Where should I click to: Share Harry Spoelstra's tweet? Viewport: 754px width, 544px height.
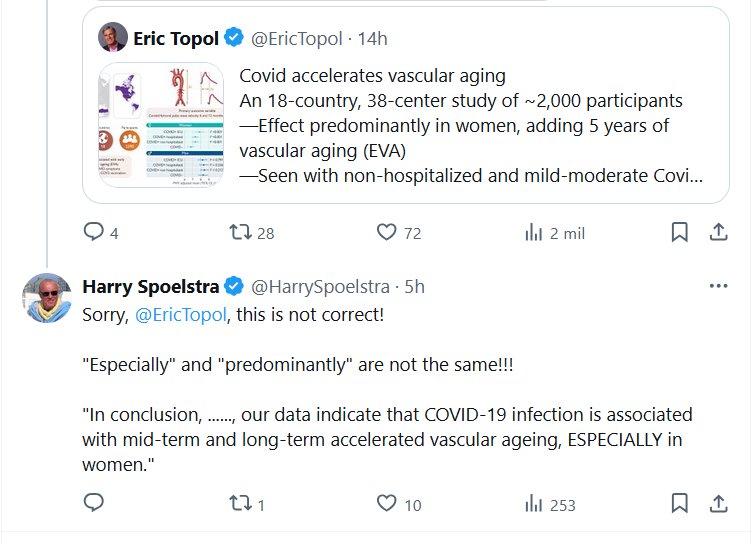coord(717,504)
